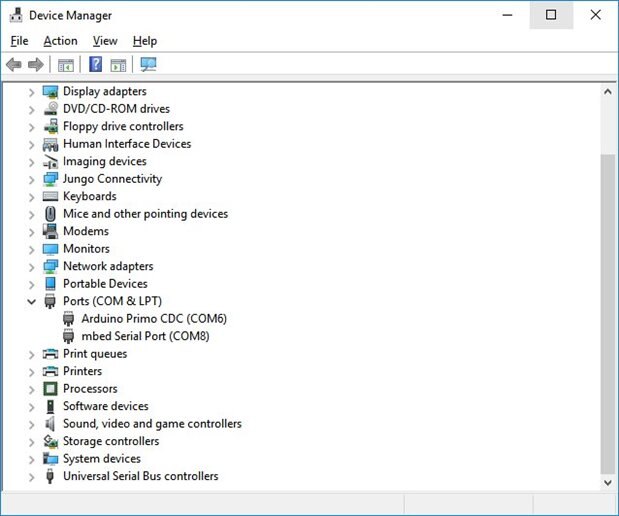
Task: Click the scrollbar up arrow
Action: coord(607,92)
